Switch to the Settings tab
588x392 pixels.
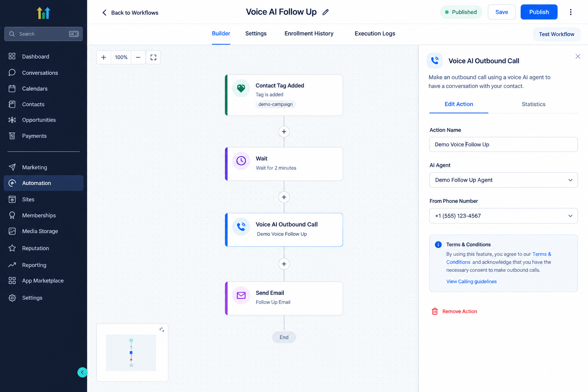pyautogui.click(x=256, y=34)
